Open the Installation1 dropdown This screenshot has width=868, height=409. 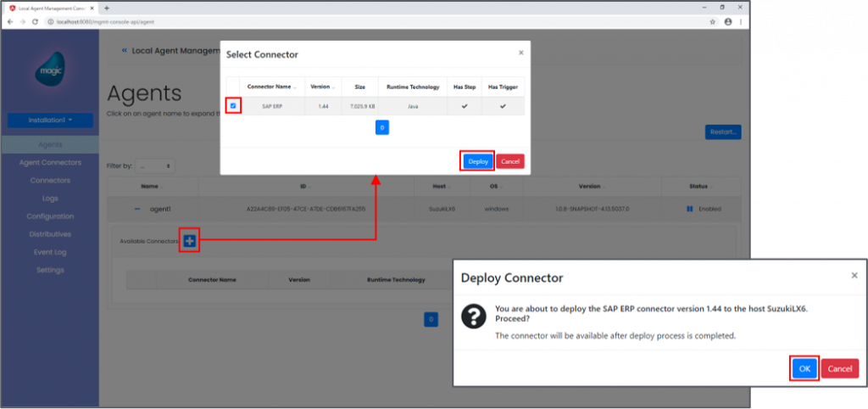coord(50,120)
